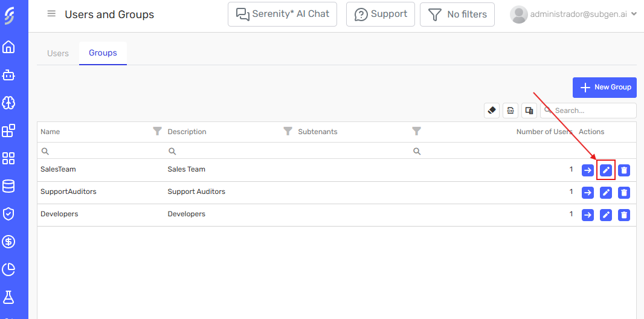Image resolution: width=644 pixels, height=319 pixels.
Task: Click the eraser clear-filters icon
Action: pos(492,111)
